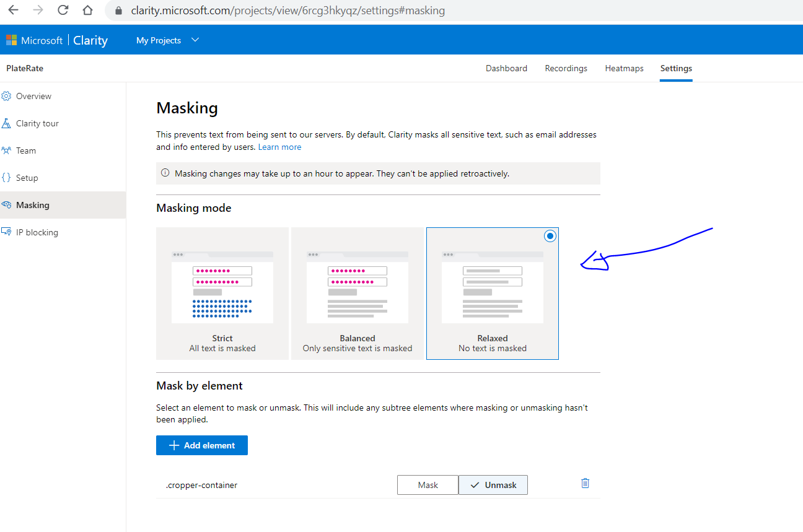Select the Strict masking mode
The width and height of the screenshot is (803, 532).
click(222, 293)
